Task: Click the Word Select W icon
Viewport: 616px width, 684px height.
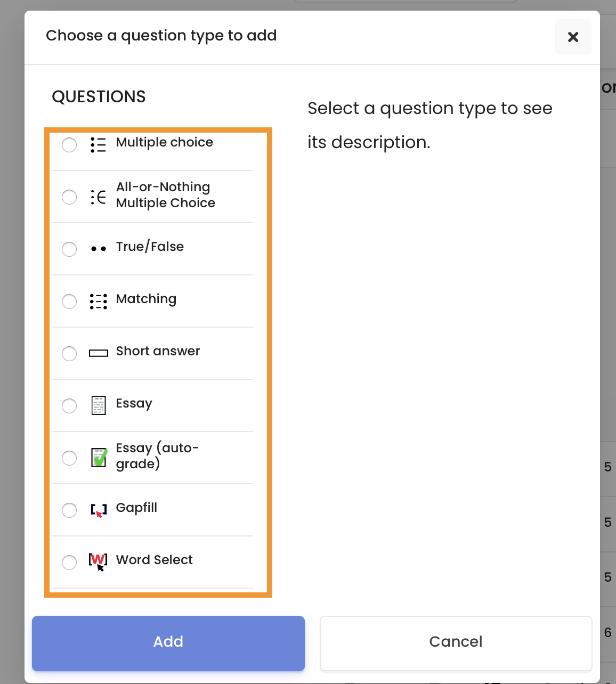Action: pos(98,562)
